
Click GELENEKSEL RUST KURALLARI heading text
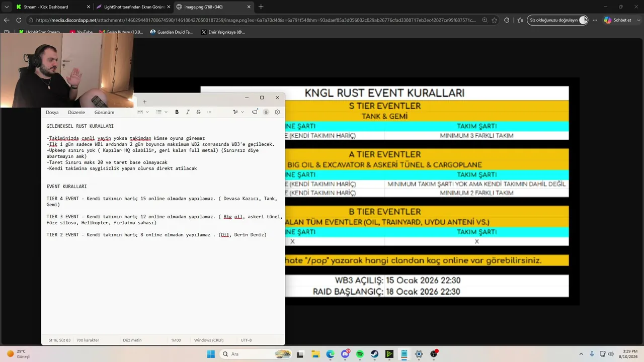pyautogui.click(x=80, y=126)
